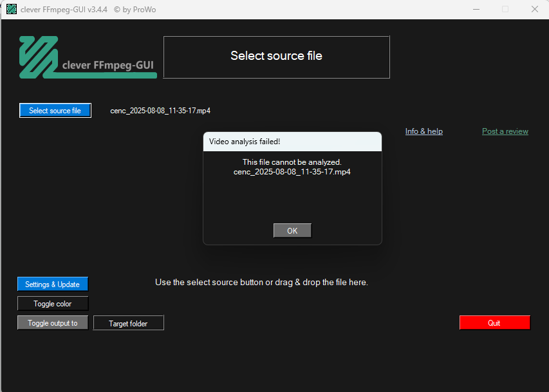The width and height of the screenshot is (549, 392).
Task: Open Settings & Update
Action: pos(53,284)
